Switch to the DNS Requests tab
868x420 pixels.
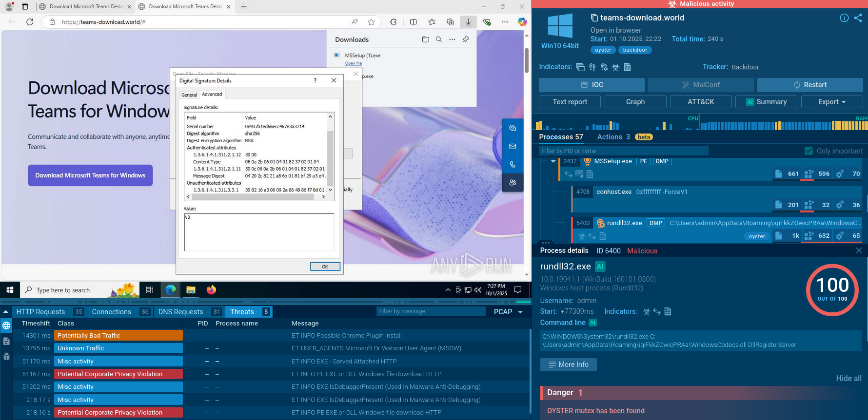pos(180,312)
